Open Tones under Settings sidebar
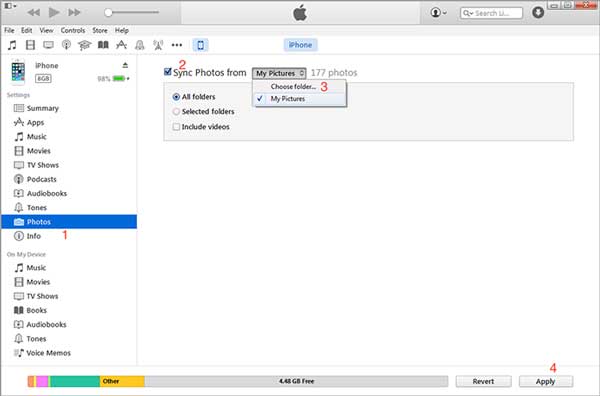 (69, 207)
